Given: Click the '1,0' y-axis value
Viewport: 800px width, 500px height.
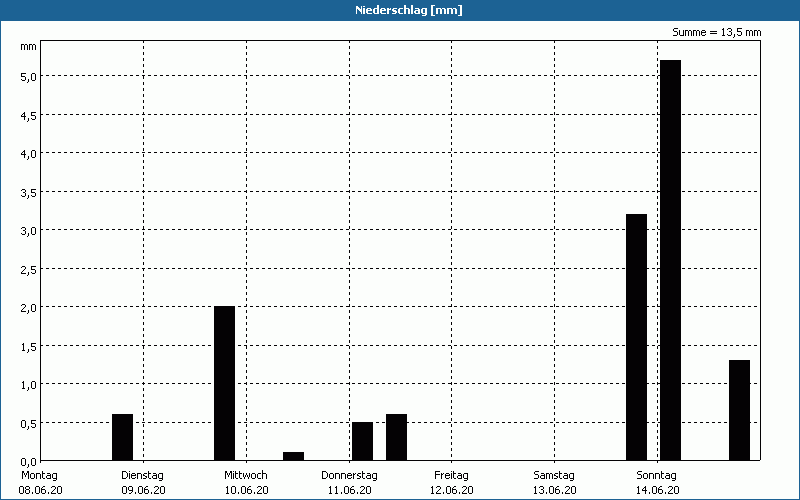Looking at the screenshot, I should (28, 385).
